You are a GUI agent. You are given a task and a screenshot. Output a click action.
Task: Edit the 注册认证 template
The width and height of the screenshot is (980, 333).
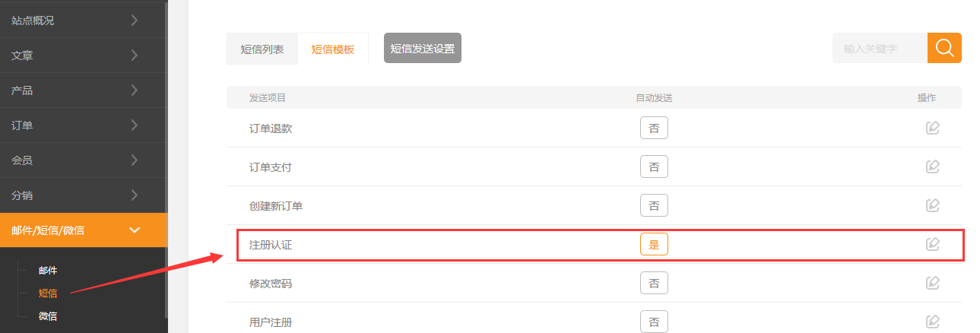pyautogui.click(x=933, y=244)
